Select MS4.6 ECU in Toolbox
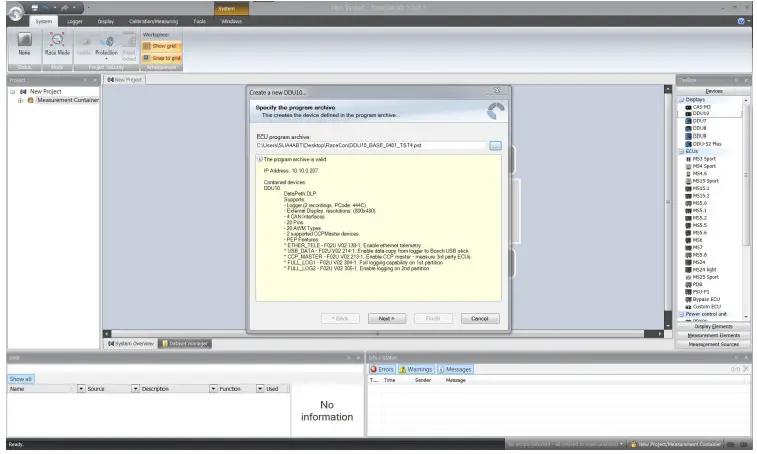Image resolution: width=757 pixels, height=454 pixels. [x=699, y=173]
